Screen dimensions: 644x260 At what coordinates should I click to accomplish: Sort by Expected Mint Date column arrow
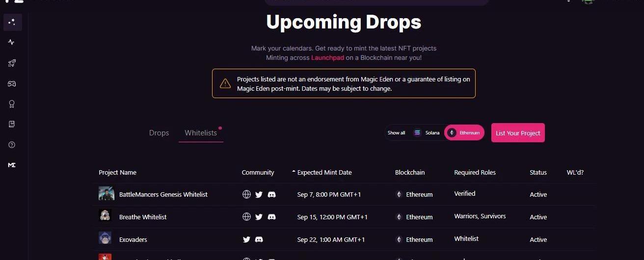pos(294,172)
